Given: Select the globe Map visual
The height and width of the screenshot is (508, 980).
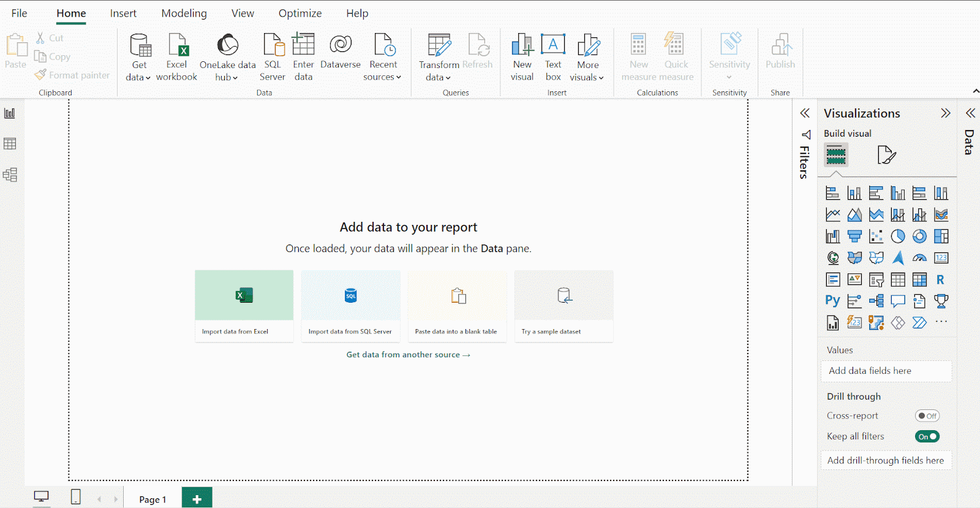Looking at the screenshot, I should point(832,258).
